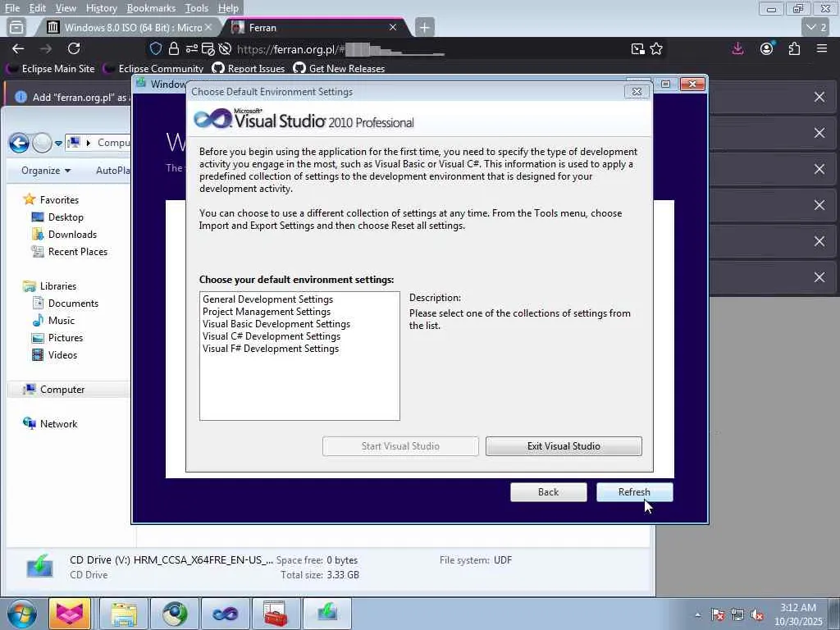The height and width of the screenshot is (630, 840).
Task: Close the Ferran browser tab
Action: click(x=393, y=27)
